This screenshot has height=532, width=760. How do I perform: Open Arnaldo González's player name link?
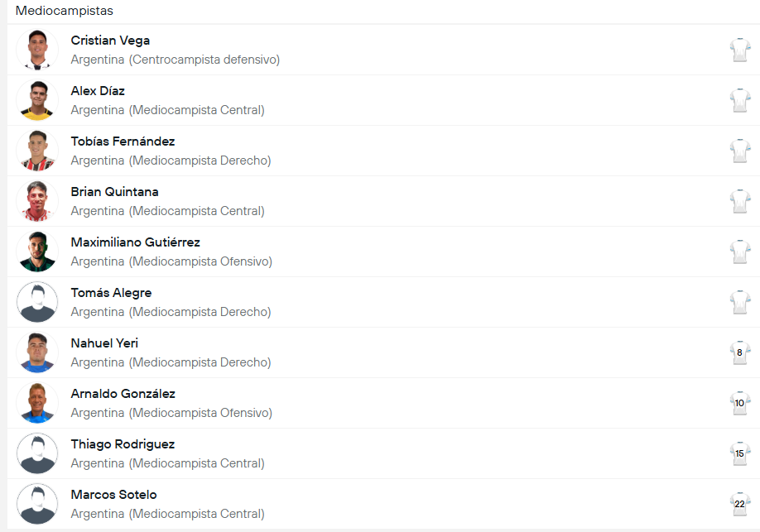[123, 394]
